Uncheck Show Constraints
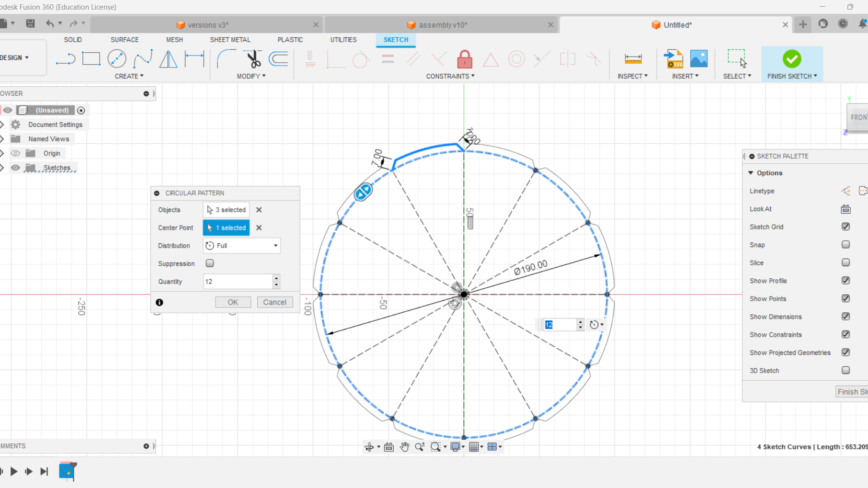This screenshot has height=488, width=868. pos(845,334)
